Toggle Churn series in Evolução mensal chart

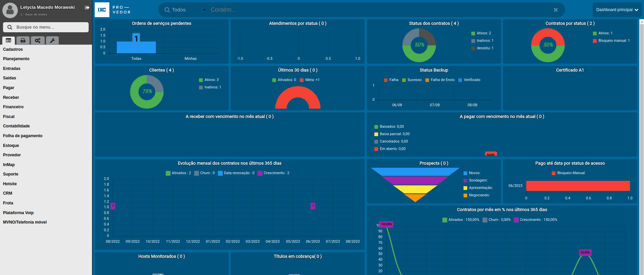204,173
